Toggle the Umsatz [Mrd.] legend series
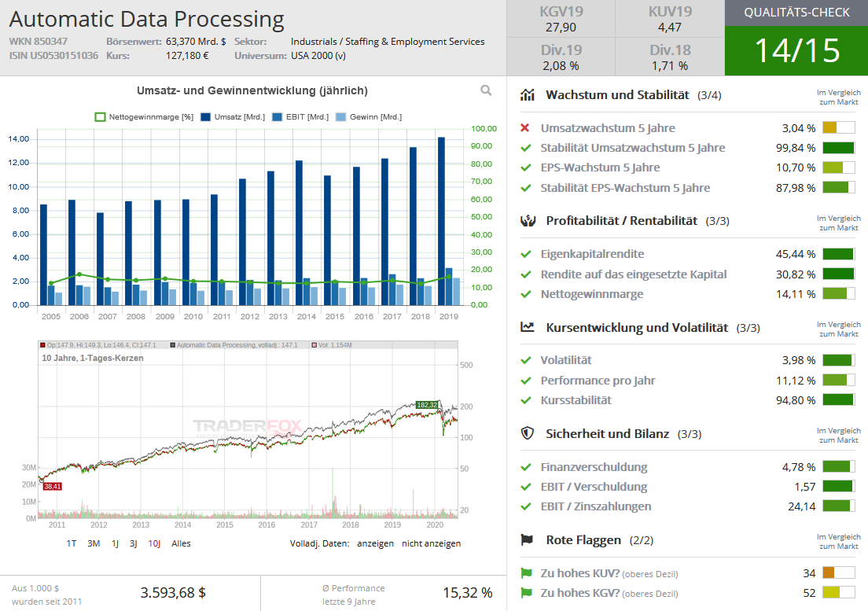The height and width of the screenshot is (611, 868). tap(233, 117)
